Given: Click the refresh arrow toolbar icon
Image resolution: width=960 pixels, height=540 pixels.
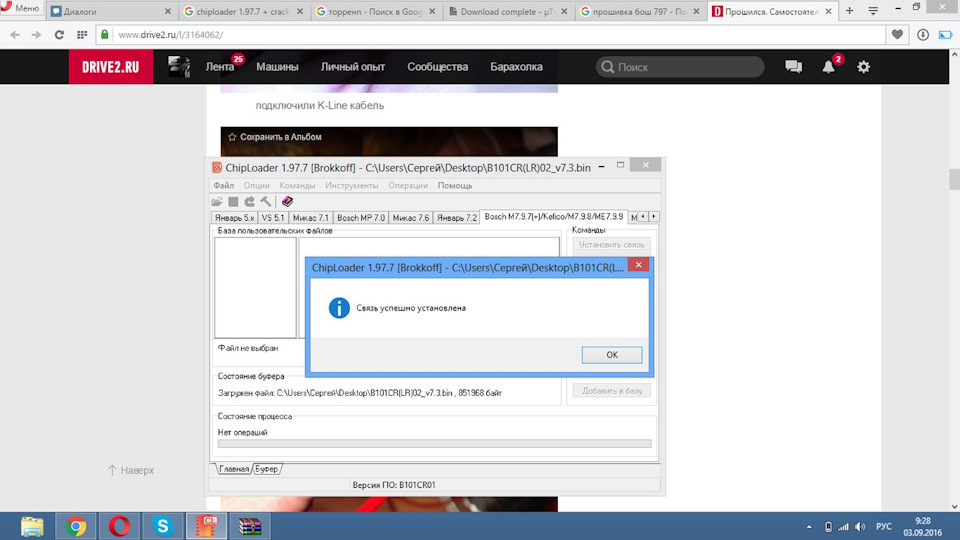Looking at the screenshot, I should pos(249,201).
